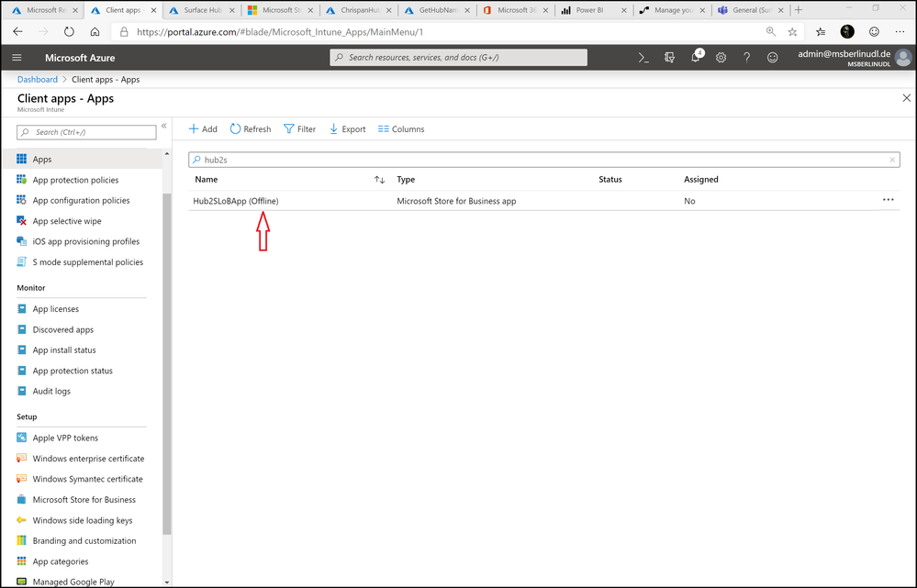Close the Client apps blade

coord(907,98)
